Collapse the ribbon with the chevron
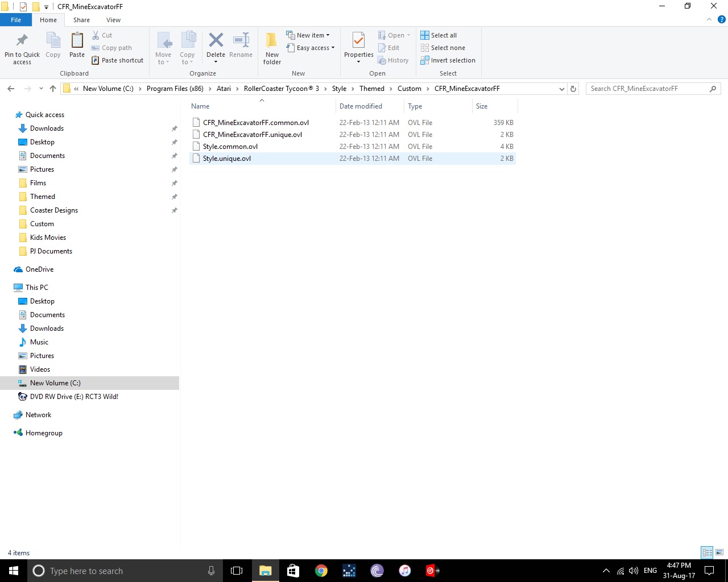Image resolution: width=728 pixels, height=582 pixels. pyautogui.click(x=709, y=19)
